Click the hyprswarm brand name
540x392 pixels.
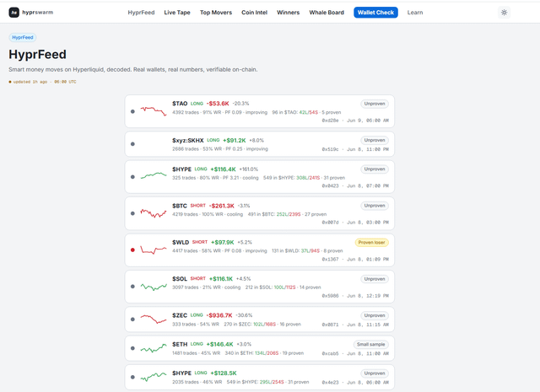37,13
